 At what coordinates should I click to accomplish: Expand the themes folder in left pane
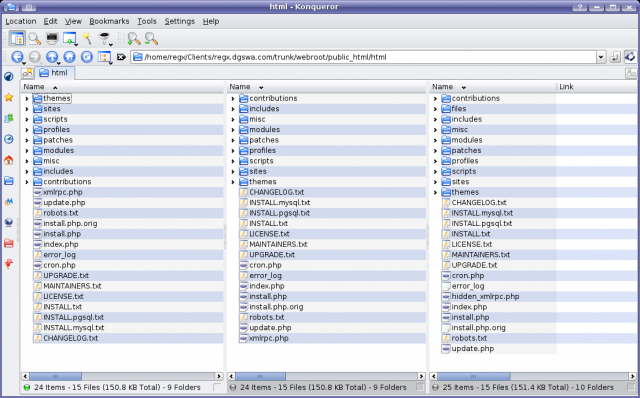click(27, 98)
